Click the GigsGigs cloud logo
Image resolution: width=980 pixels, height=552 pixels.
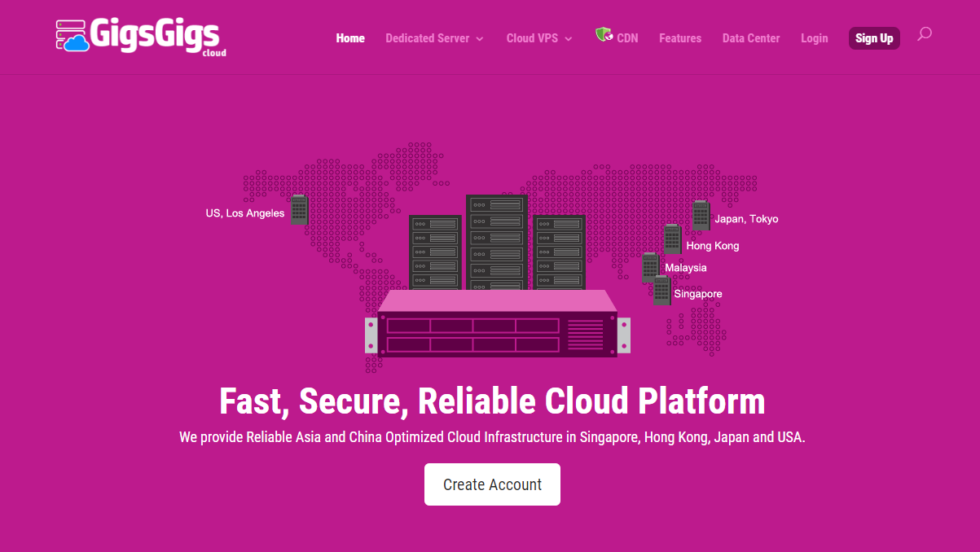coord(140,37)
